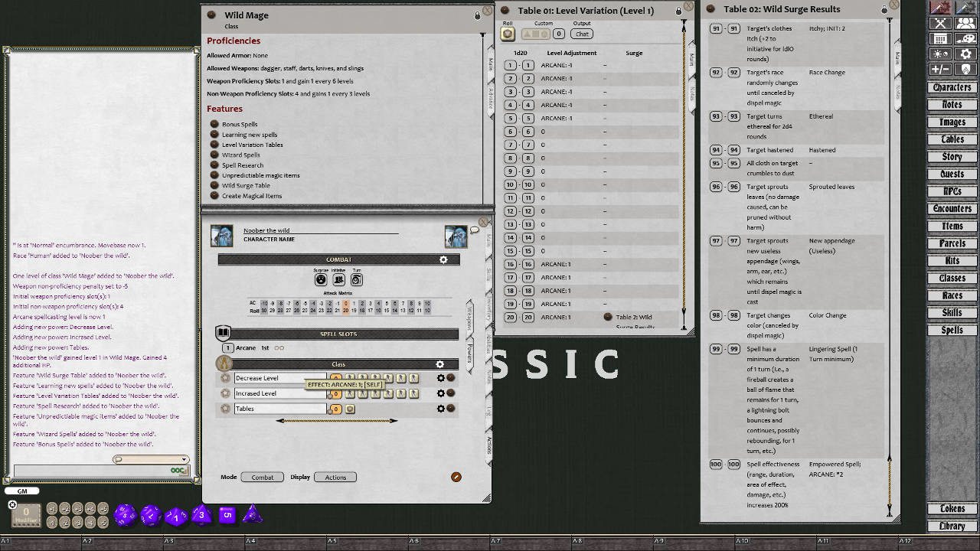Click the chat text input field
Screen dimensions: 980x551
coord(84,470)
